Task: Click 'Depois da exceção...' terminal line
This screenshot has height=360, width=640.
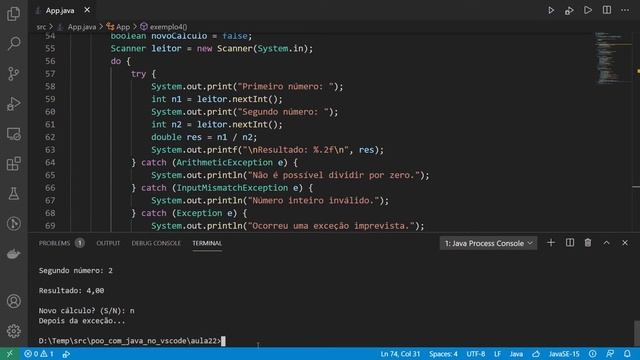Action: (82, 321)
